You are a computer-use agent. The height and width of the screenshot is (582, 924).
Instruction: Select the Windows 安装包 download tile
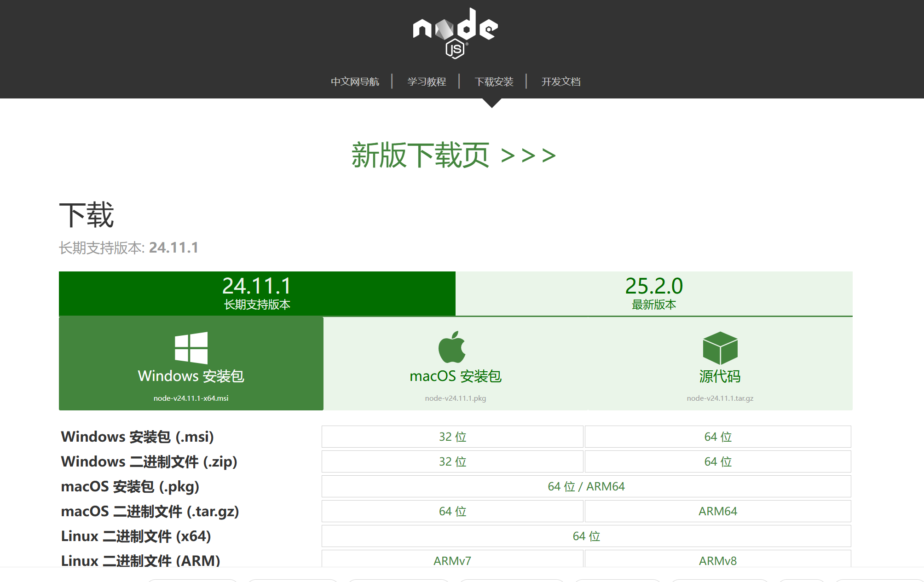click(191, 363)
